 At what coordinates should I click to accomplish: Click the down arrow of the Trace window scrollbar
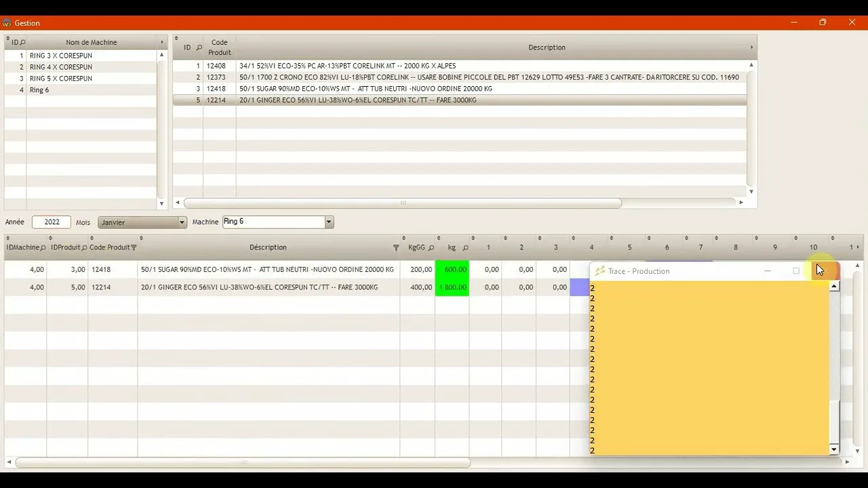[834, 449]
